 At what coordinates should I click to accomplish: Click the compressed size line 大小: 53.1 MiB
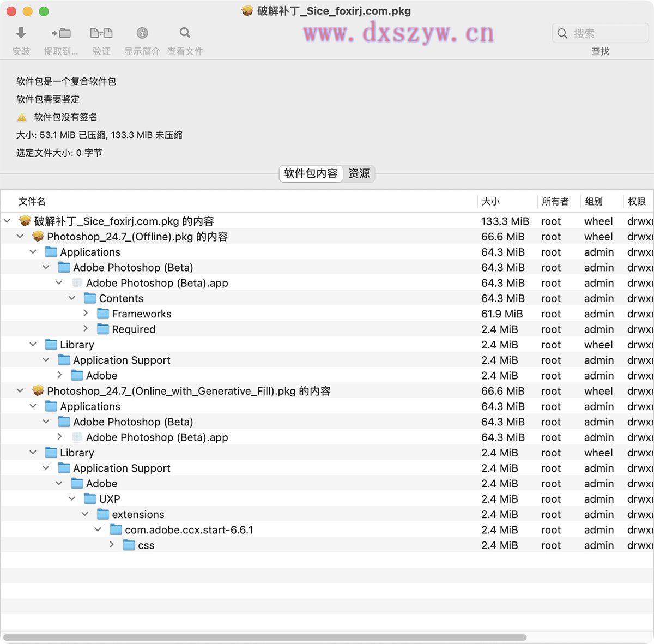point(99,135)
